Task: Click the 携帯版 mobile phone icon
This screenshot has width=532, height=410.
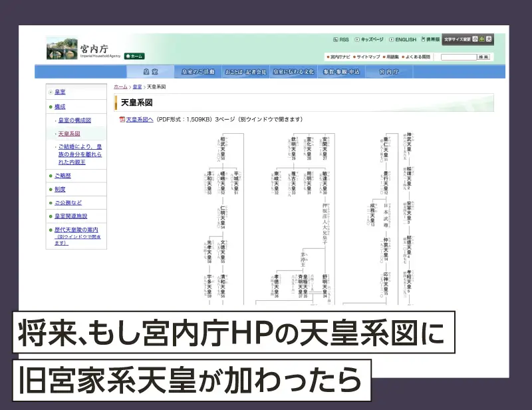Action: click(x=423, y=39)
